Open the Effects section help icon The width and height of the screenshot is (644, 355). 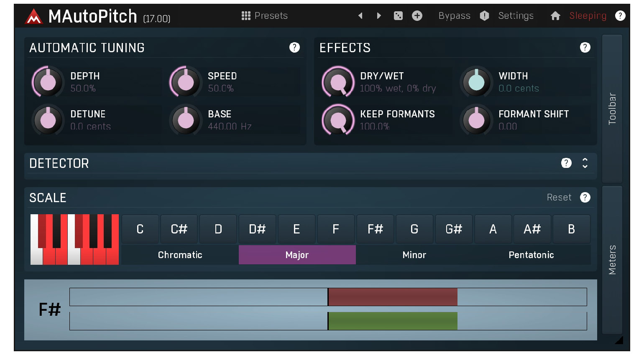(585, 48)
